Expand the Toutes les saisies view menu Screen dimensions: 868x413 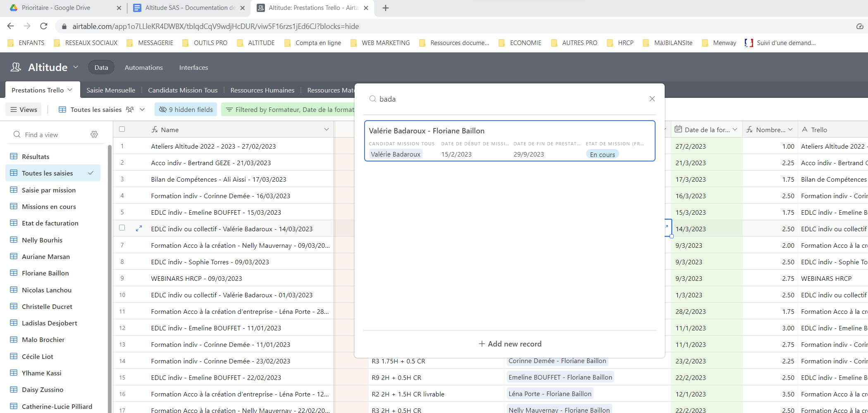point(142,109)
